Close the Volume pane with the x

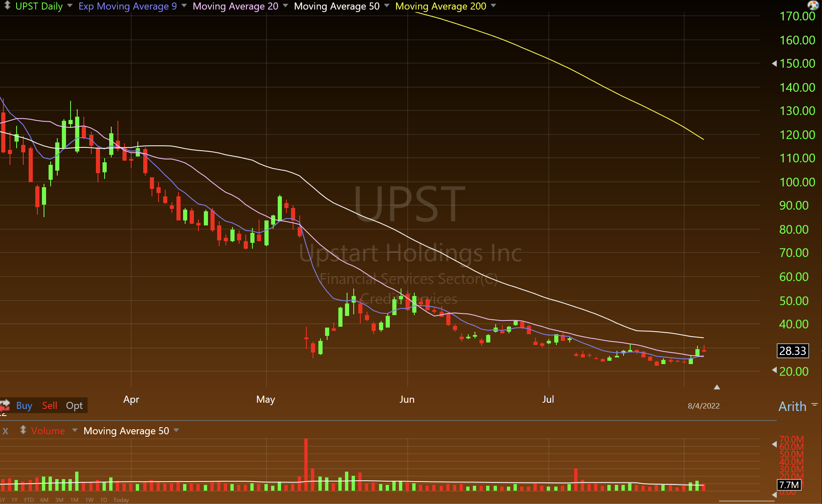point(5,431)
